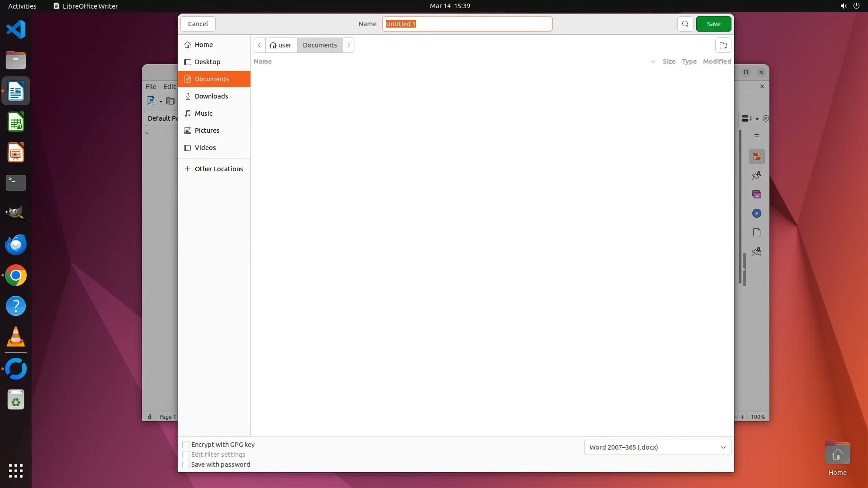Create a new folder using the folder icon

tap(723, 45)
